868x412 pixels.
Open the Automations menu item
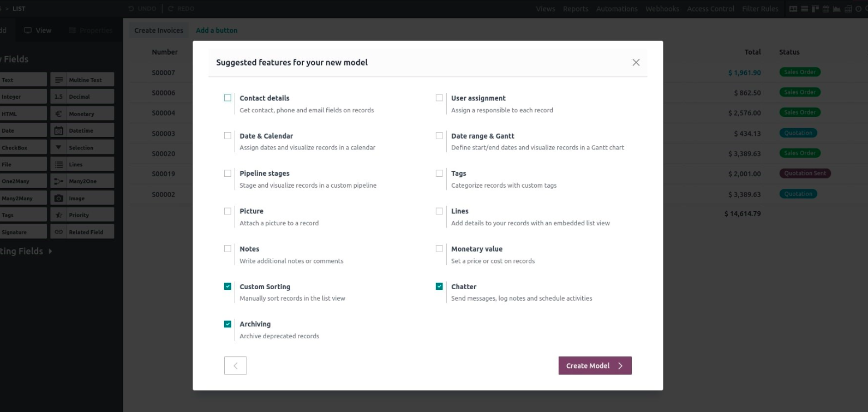pyautogui.click(x=616, y=9)
